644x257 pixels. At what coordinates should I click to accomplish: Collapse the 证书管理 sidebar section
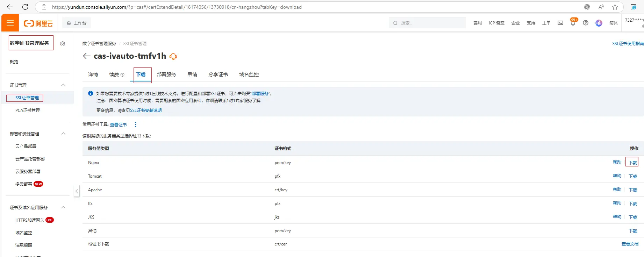point(63,85)
